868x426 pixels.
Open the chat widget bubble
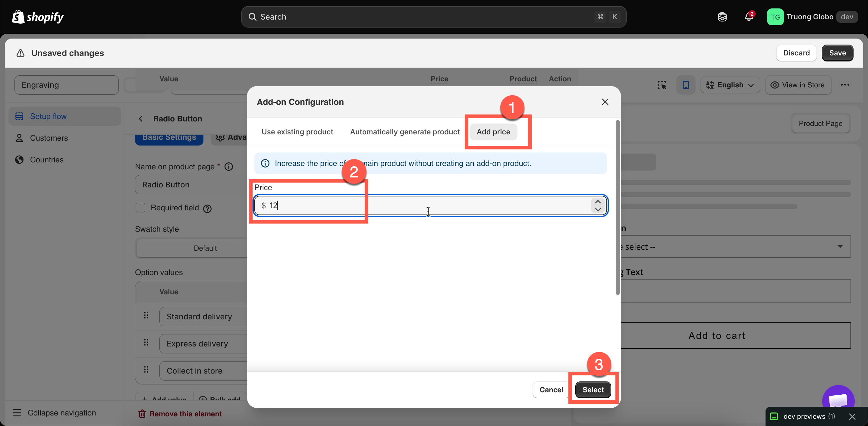[x=838, y=398]
